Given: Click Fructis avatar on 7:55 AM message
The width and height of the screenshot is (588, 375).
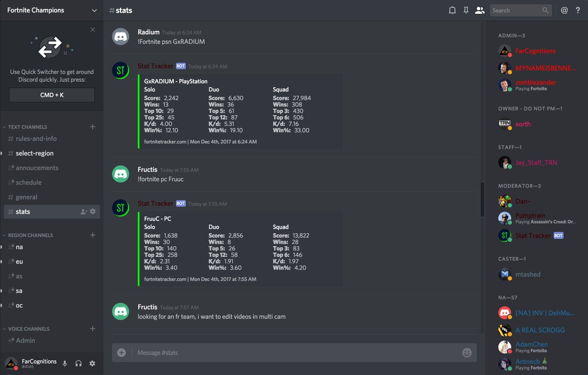Looking at the screenshot, I should pos(121,174).
